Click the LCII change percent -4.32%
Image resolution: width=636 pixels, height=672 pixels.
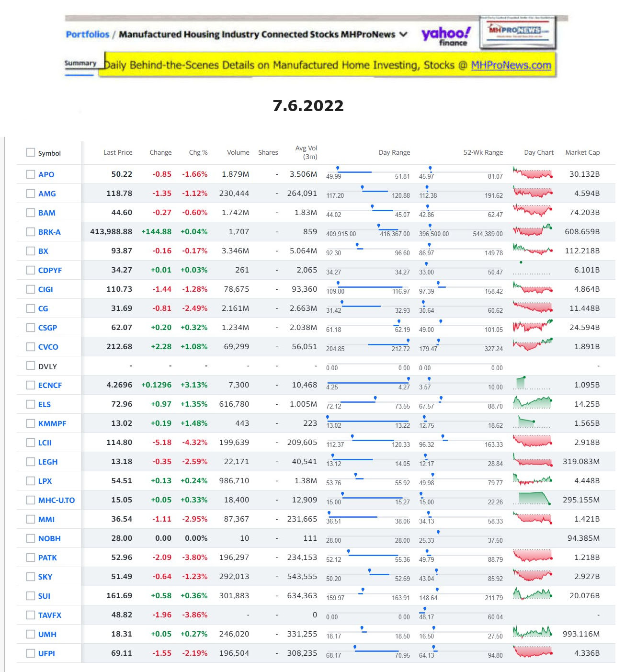(195, 442)
